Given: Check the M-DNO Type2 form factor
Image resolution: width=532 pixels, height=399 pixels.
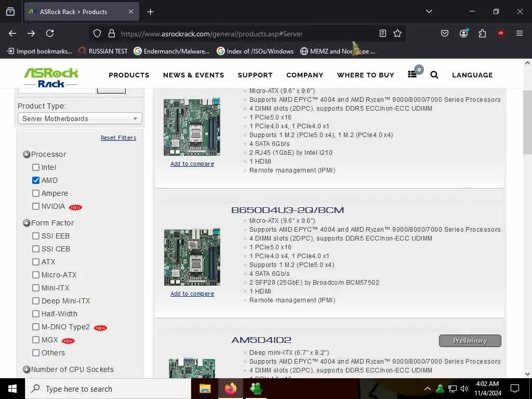Looking at the screenshot, I should coord(36,327).
